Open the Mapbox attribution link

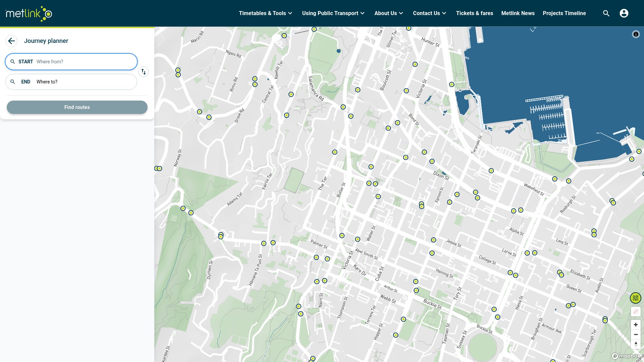point(626,356)
